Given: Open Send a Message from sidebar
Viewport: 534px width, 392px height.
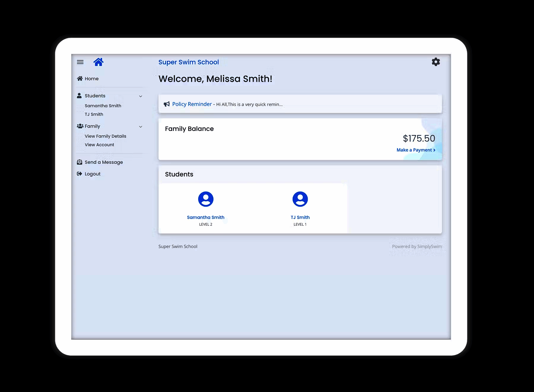Looking at the screenshot, I should [x=104, y=162].
